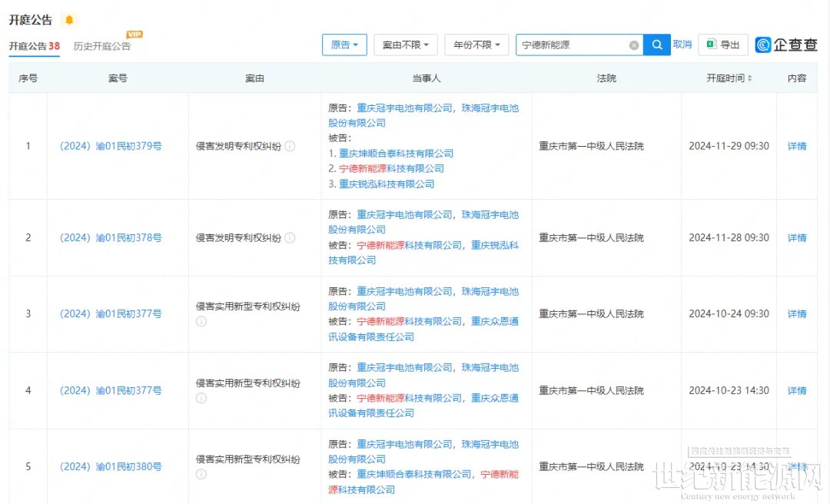
Task: Open the 原告 party-role dropdown
Action: coord(344,45)
